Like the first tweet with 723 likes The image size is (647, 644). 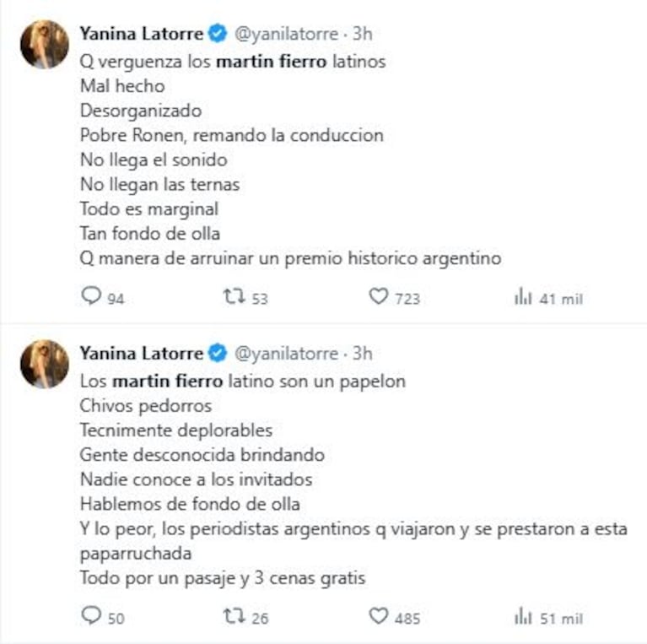(x=379, y=296)
